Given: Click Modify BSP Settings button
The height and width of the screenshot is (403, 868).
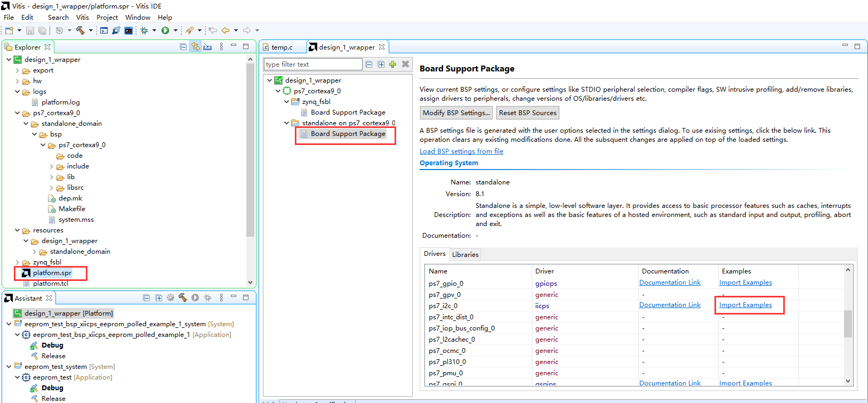Looking at the screenshot, I should click(x=456, y=113).
